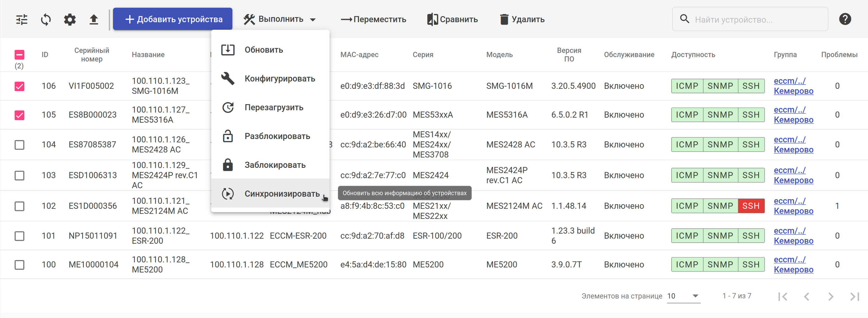
Task: Click the upload arrow icon
Action: (x=94, y=20)
